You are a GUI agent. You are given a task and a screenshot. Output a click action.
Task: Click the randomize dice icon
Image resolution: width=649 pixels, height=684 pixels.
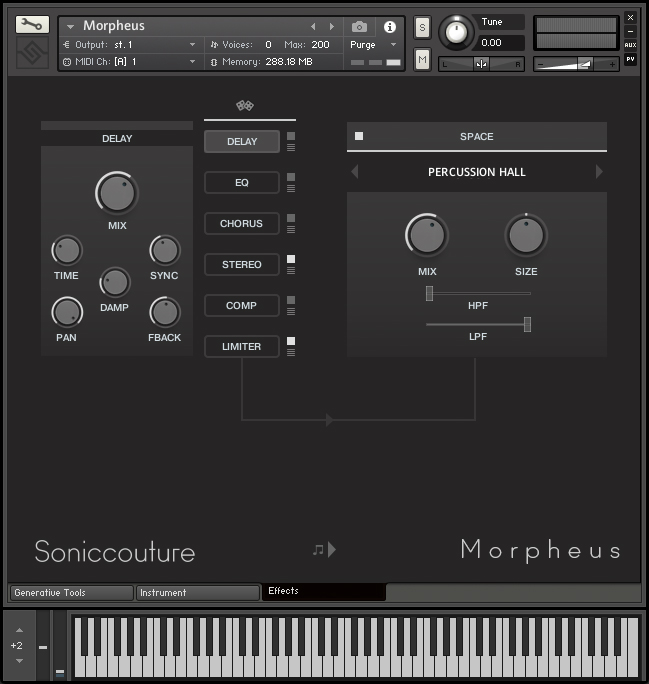pos(245,105)
